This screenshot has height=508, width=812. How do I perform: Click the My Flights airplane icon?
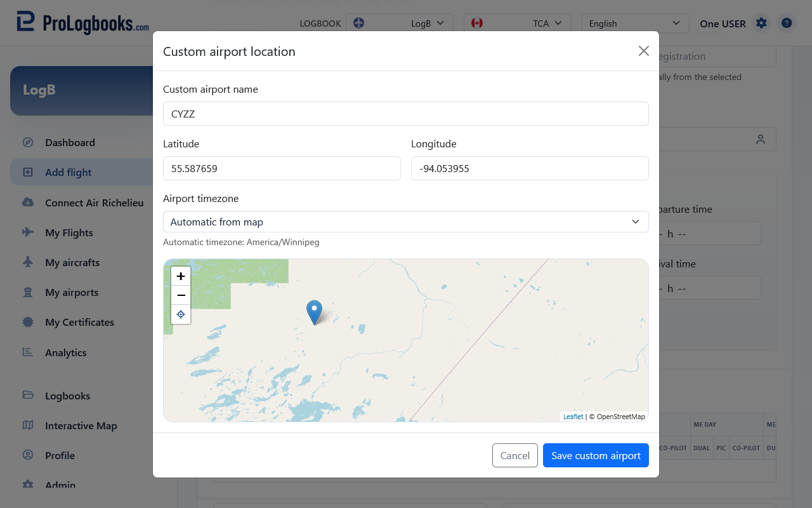click(x=28, y=232)
